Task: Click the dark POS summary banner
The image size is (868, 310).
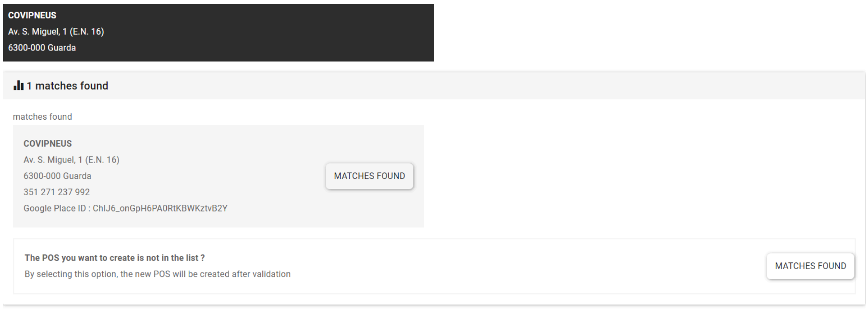Action: [219, 33]
